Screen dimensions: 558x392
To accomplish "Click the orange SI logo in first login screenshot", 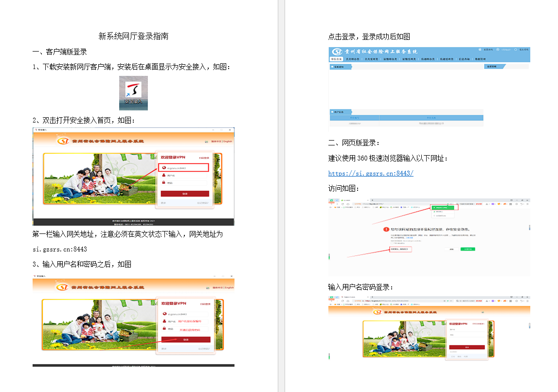I will click(x=63, y=141).
